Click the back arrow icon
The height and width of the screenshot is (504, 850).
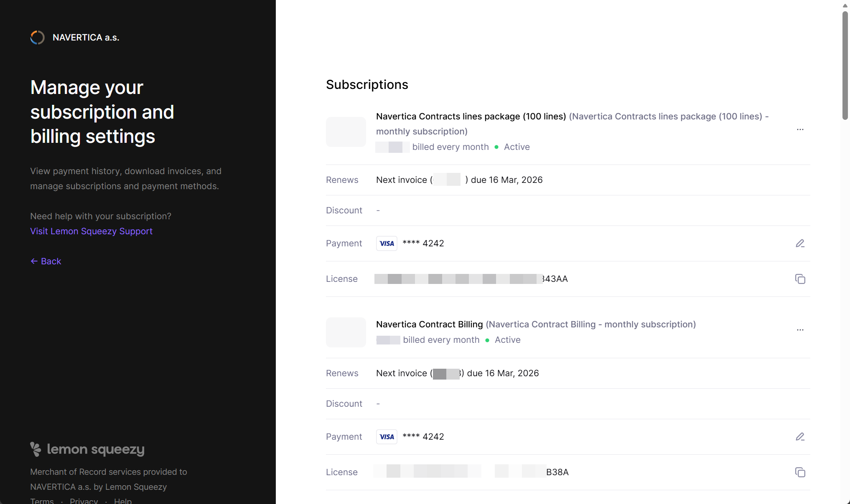pos(35,261)
